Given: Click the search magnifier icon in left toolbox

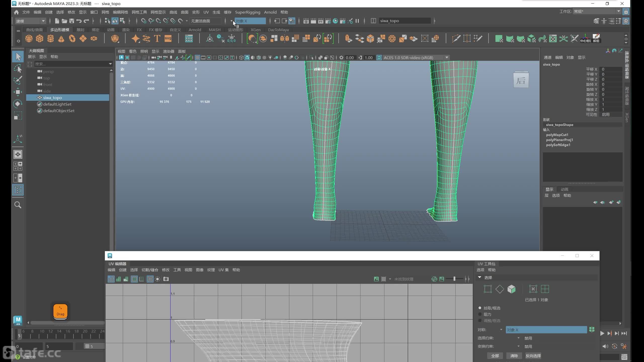Looking at the screenshot, I should tap(18, 205).
